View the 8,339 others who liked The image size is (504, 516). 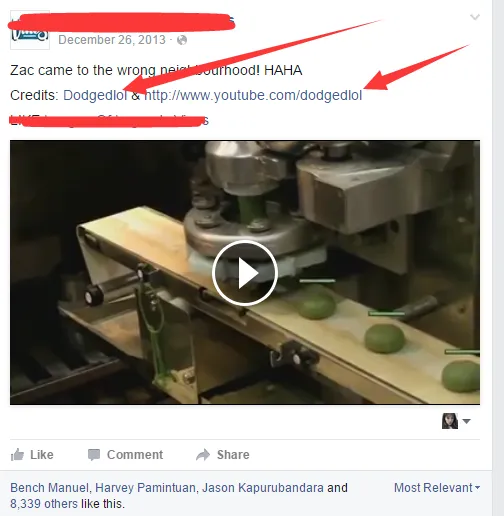44,504
